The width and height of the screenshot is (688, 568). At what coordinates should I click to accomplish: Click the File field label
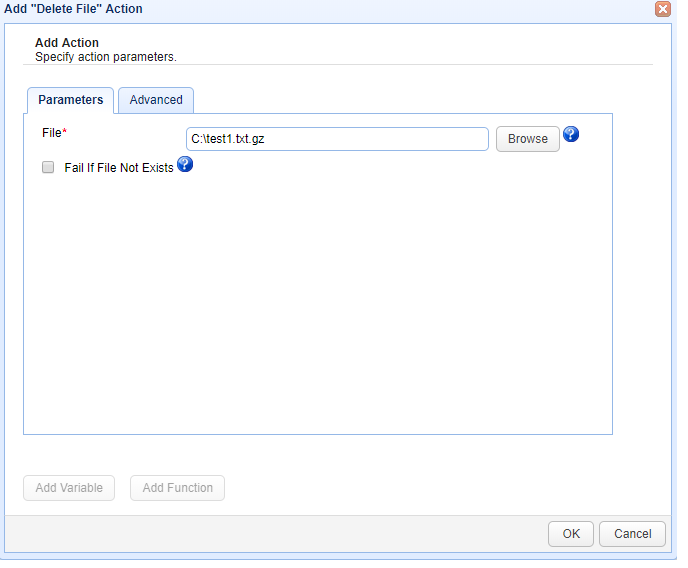coord(51,133)
